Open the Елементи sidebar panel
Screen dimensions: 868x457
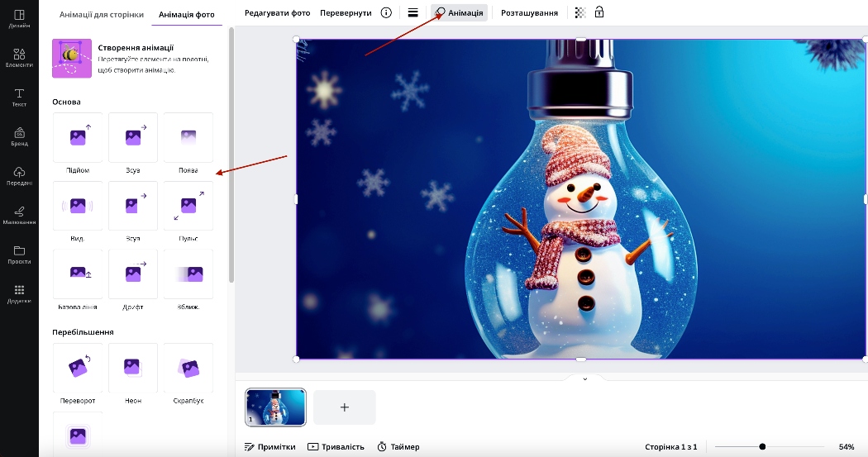(x=19, y=57)
